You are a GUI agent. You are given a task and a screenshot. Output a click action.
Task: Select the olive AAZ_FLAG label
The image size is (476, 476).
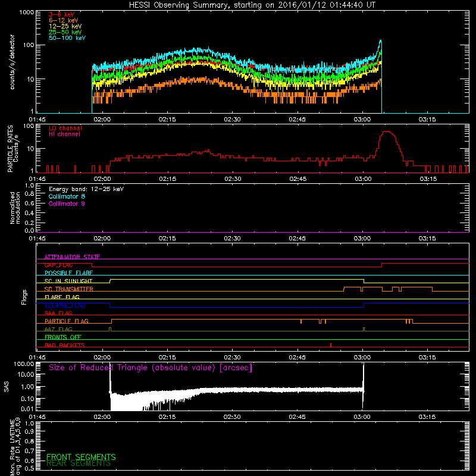(x=58, y=329)
